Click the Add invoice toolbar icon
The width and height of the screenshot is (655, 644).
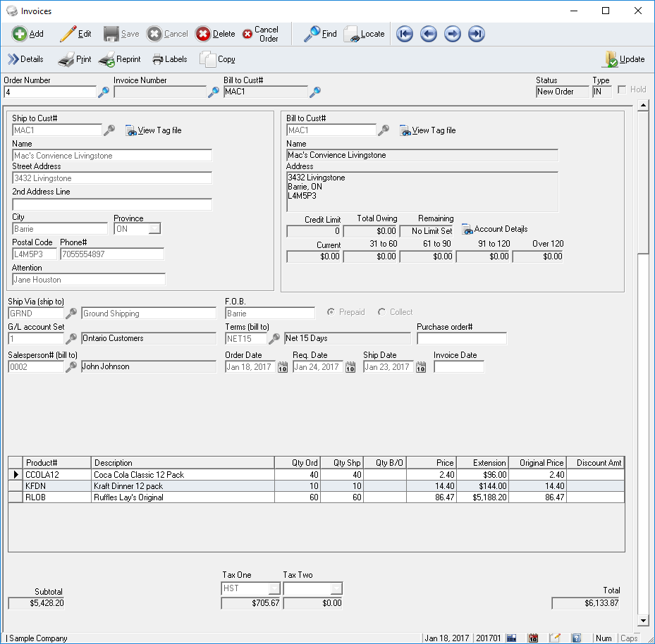click(20, 34)
